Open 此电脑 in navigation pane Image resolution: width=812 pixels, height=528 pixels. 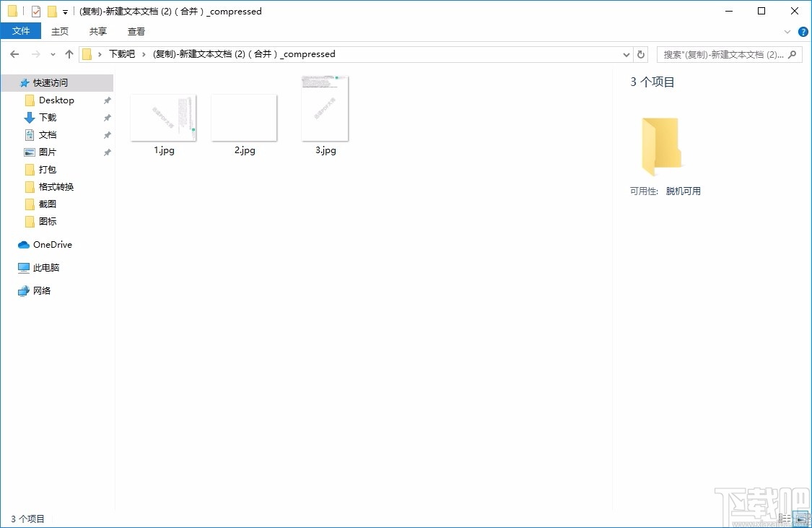[x=46, y=268]
